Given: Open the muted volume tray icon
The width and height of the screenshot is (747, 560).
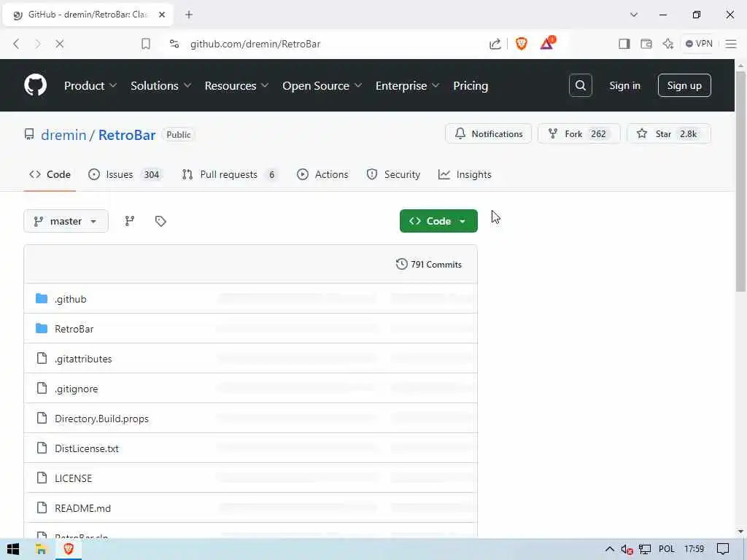Looking at the screenshot, I should click(627, 550).
